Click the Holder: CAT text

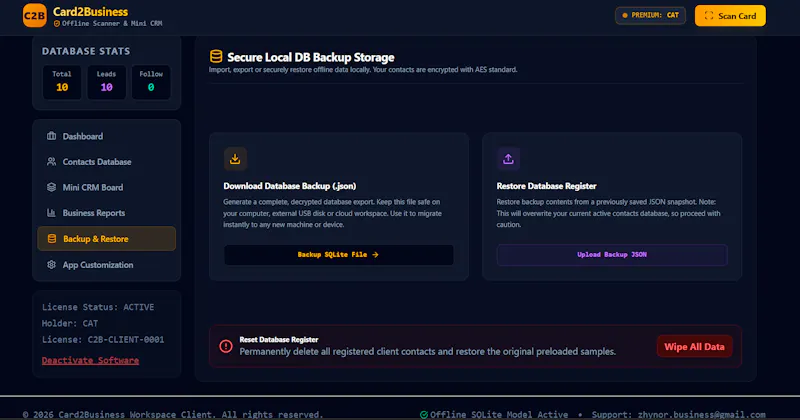pyautogui.click(x=70, y=323)
